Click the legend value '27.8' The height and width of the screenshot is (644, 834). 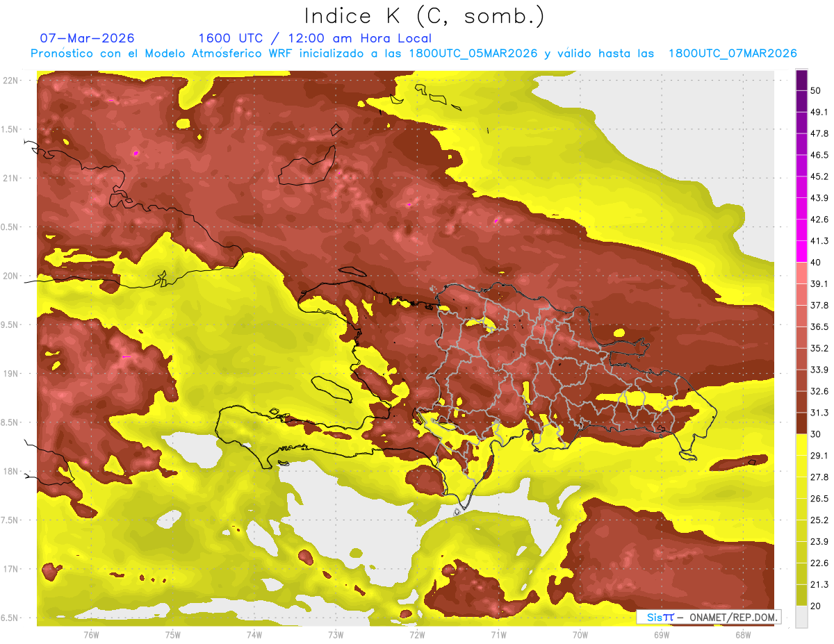pyautogui.click(x=819, y=477)
